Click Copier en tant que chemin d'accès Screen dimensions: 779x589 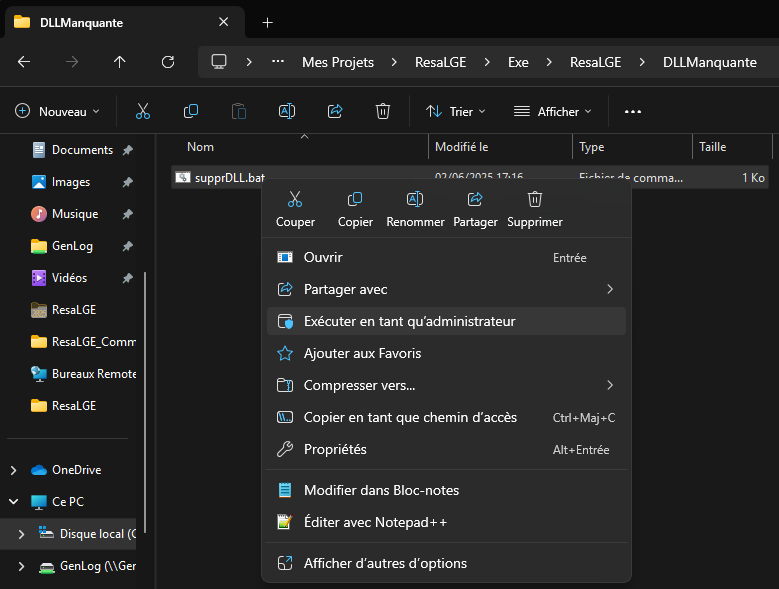pyautogui.click(x=446, y=417)
